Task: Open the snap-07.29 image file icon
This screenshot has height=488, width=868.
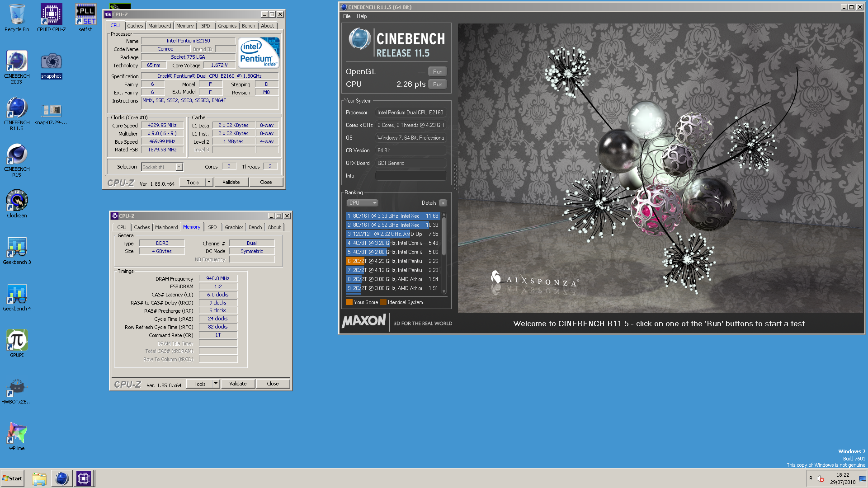Action: [51, 114]
